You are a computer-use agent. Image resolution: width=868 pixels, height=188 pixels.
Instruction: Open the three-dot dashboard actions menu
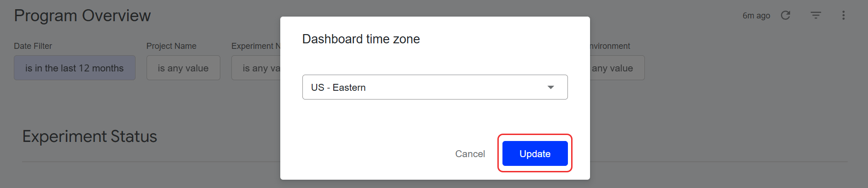(843, 15)
